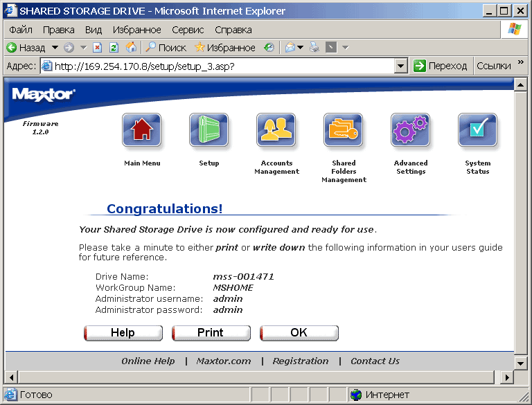
Task: Open the Вид menu
Action: (x=94, y=30)
